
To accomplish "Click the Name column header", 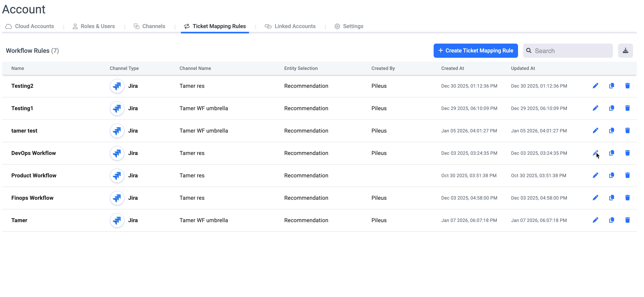I will tap(18, 68).
